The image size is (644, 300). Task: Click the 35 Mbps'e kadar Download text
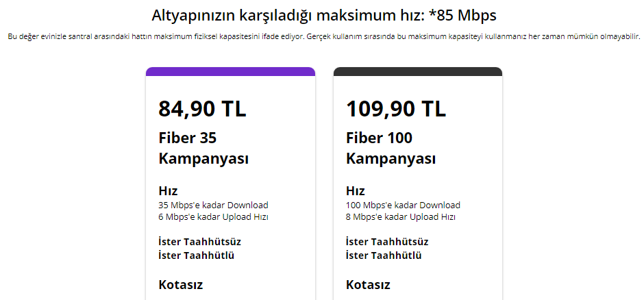pyautogui.click(x=213, y=205)
